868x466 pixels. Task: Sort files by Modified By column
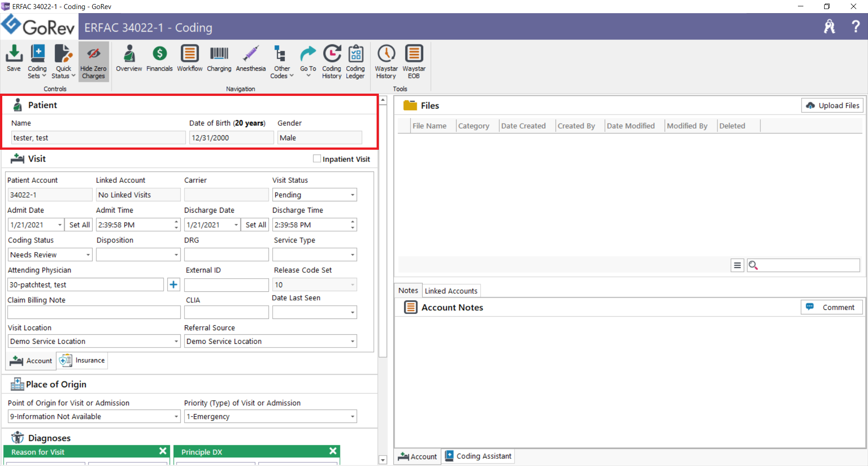[687, 126]
